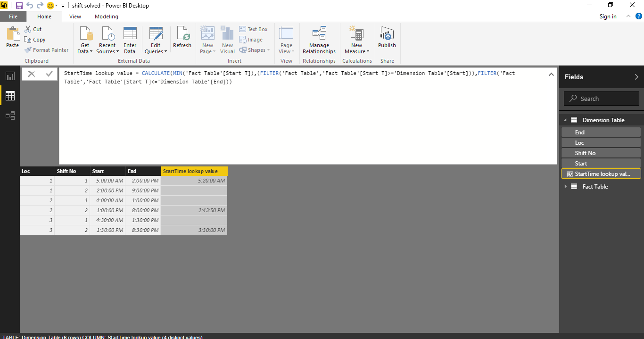Click the Undo arrow icon

pyautogui.click(x=30, y=6)
